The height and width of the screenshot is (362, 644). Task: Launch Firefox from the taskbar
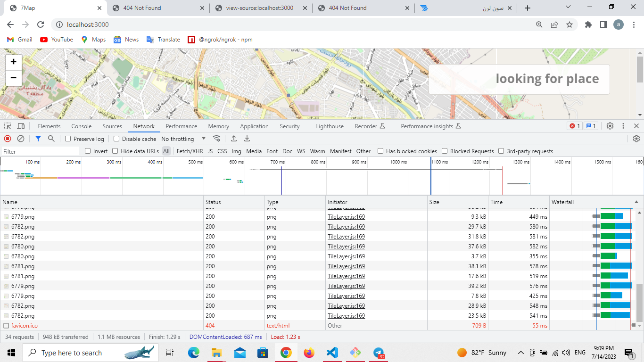309,353
